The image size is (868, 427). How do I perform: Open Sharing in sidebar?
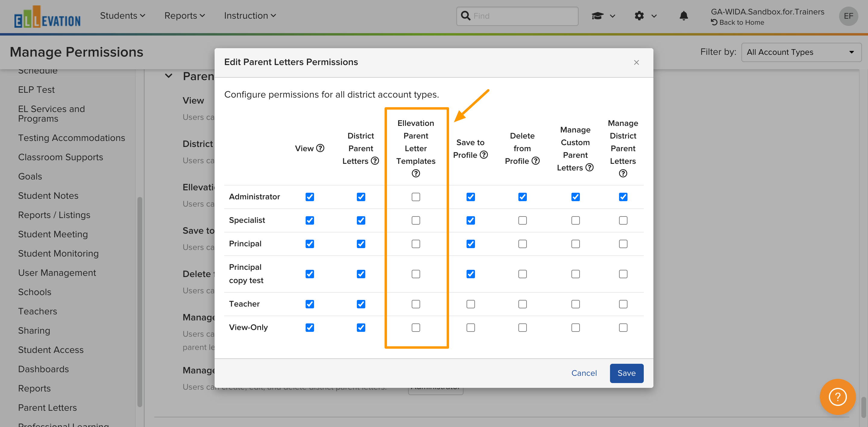tap(34, 331)
